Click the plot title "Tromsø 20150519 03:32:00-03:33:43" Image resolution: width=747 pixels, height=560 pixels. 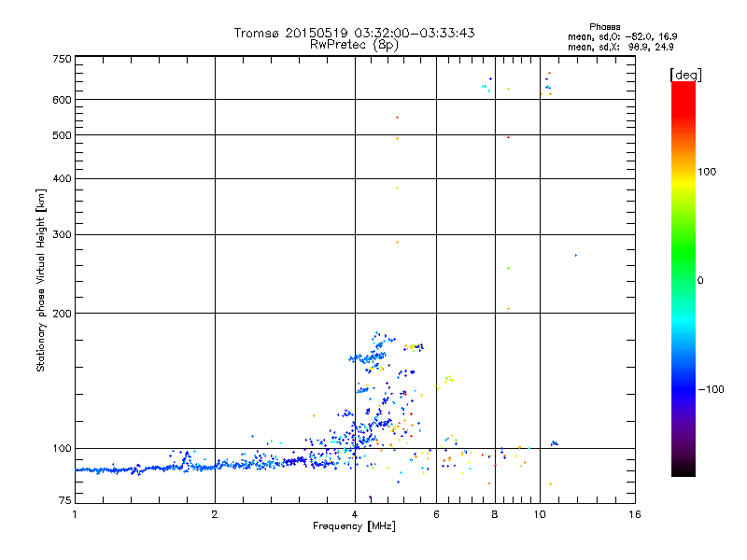(x=354, y=33)
